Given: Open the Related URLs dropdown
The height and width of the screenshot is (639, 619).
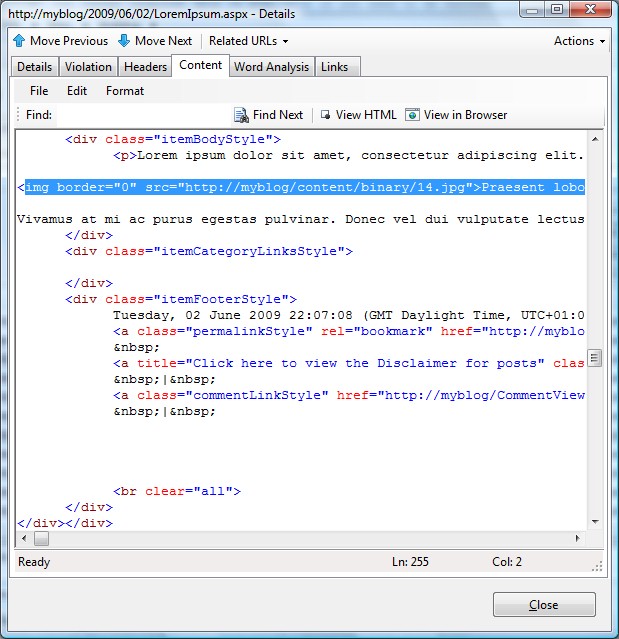Looking at the screenshot, I should tap(248, 41).
